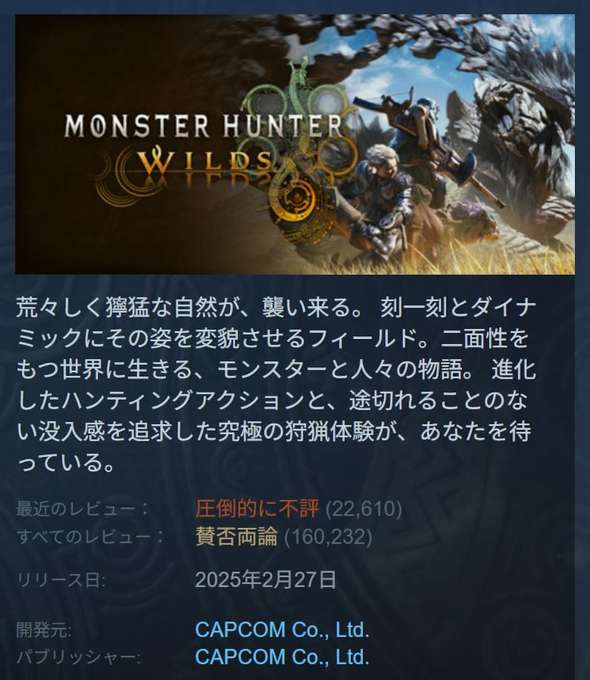Open the Monster Hunter Wilds header image

point(295,144)
